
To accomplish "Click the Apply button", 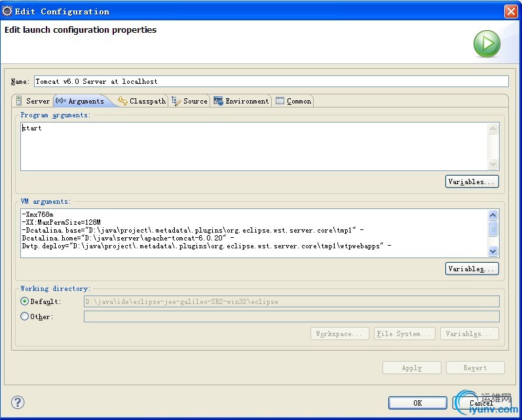I will (412, 368).
